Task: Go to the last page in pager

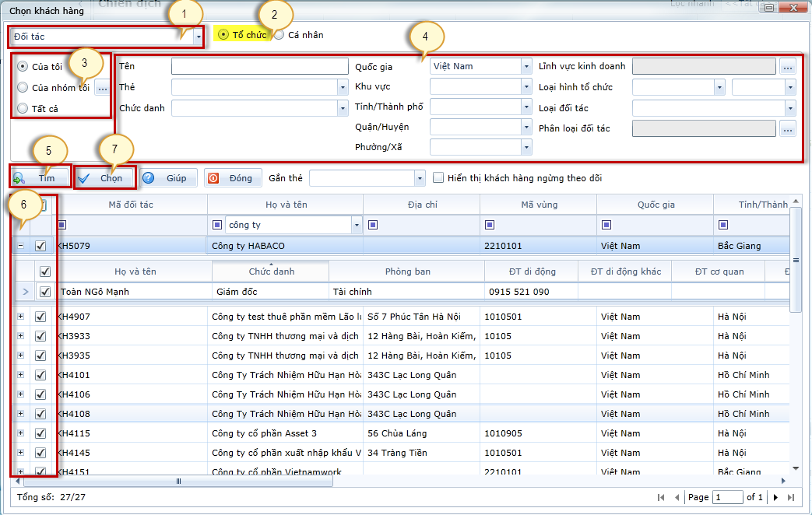Action: [x=791, y=497]
